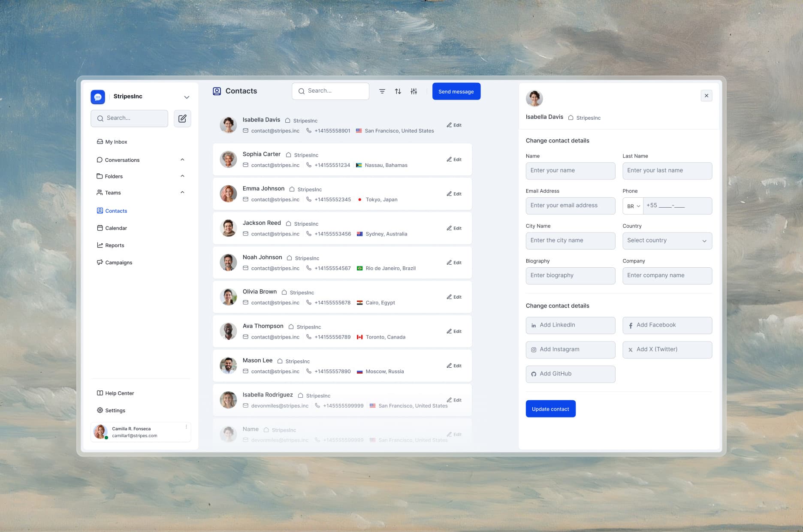Viewport: 803px width, 532px height.
Task: Click Edit on Emma Johnson's row
Action: [454, 194]
